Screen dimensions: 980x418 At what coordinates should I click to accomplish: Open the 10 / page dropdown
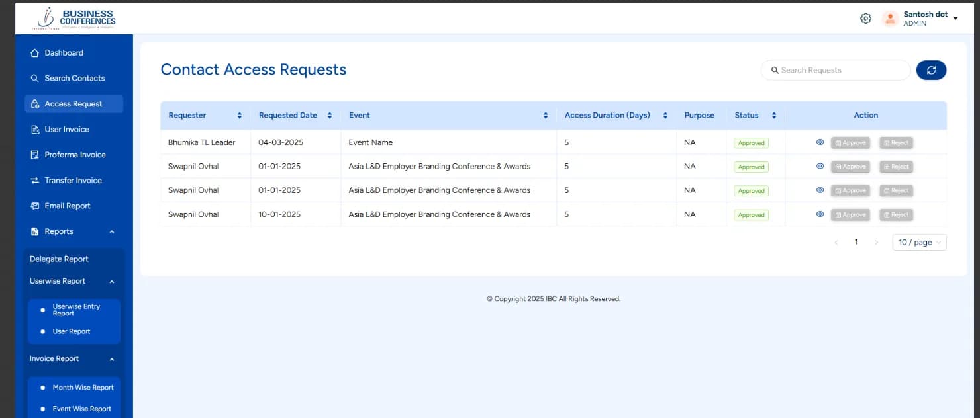coord(918,242)
